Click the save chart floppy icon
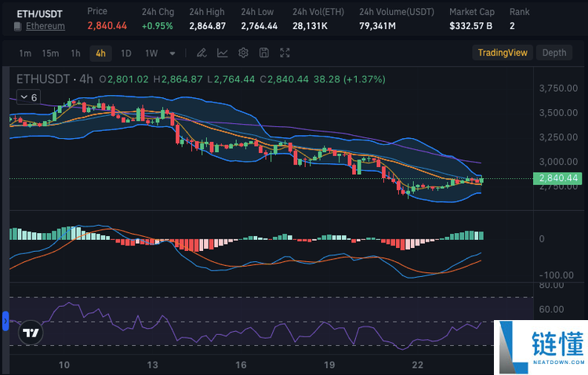Viewport: 588px width, 375px height. point(264,53)
